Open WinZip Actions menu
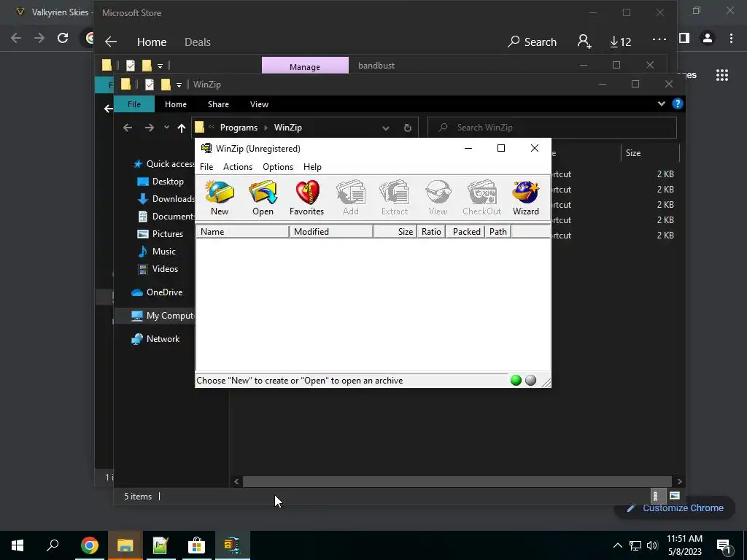 click(238, 167)
